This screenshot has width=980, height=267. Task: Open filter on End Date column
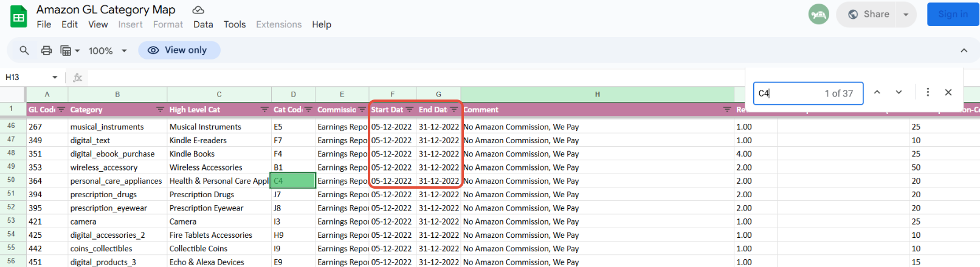tap(454, 109)
